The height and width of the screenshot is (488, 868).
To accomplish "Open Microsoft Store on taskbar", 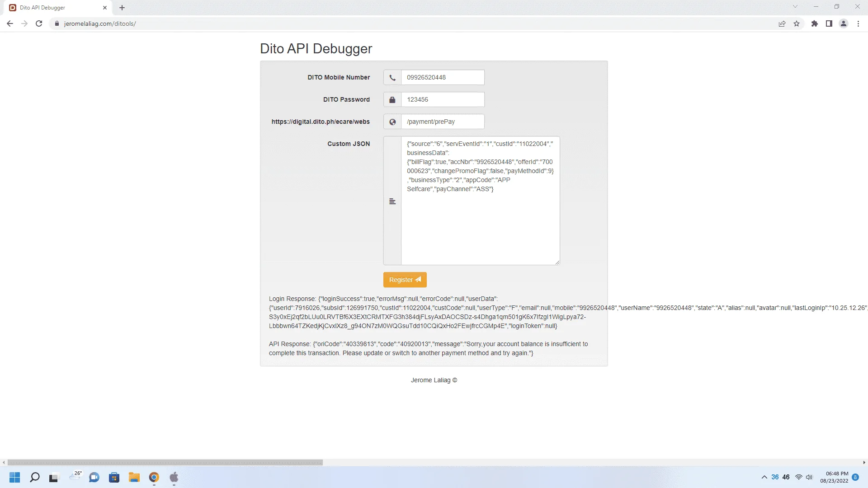I will coord(114,477).
